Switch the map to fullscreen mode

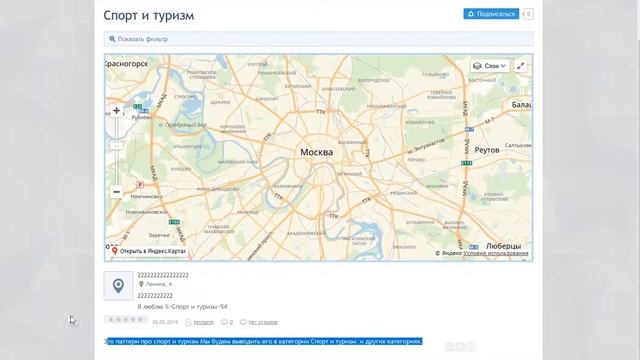click(520, 66)
